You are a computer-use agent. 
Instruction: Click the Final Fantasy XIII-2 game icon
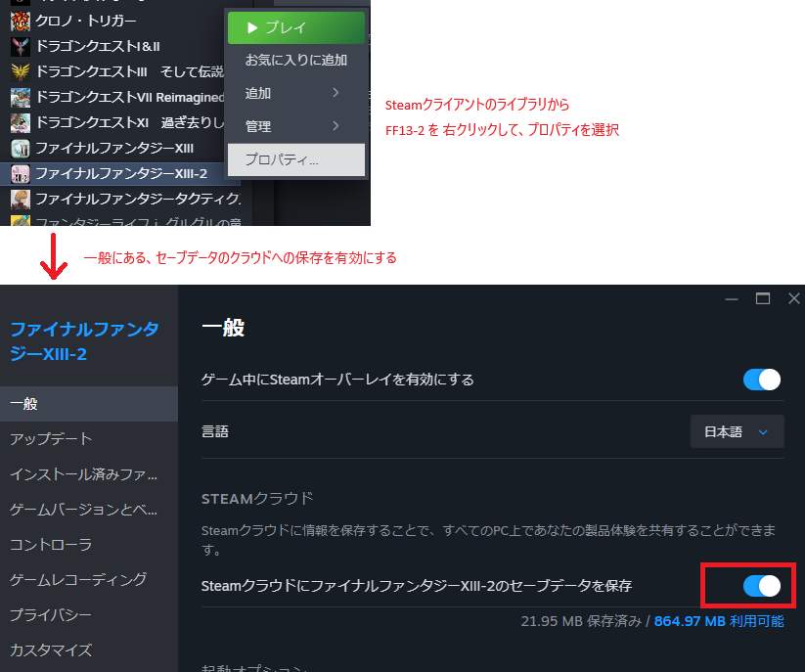[x=21, y=173]
